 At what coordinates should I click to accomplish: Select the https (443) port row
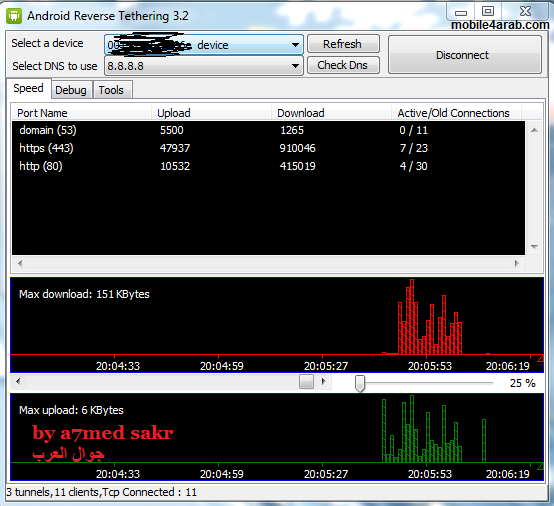coord(268,148)
